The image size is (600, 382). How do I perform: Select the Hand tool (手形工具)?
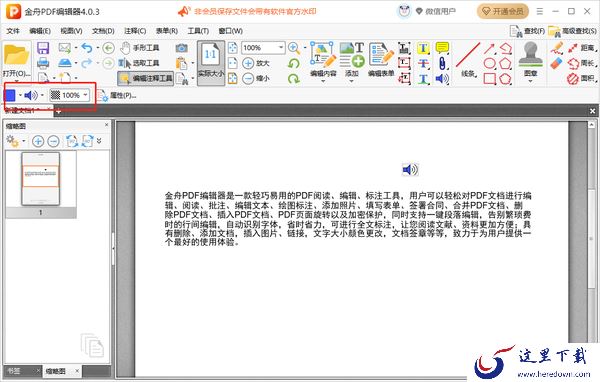(x=139, y=48)
